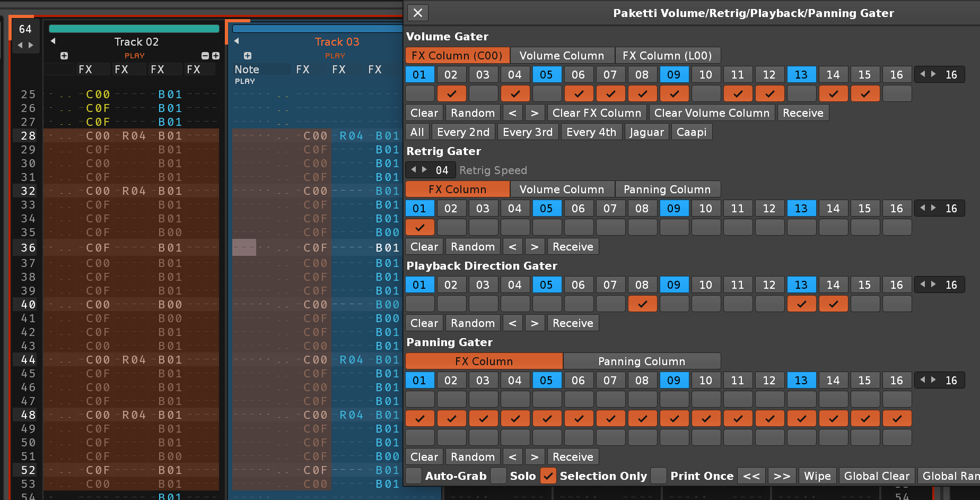Image resolution: width=980 pixels, height=500 pixels.
Task: Switch Volume Gater to Volume Column tab
Action: 562,56
